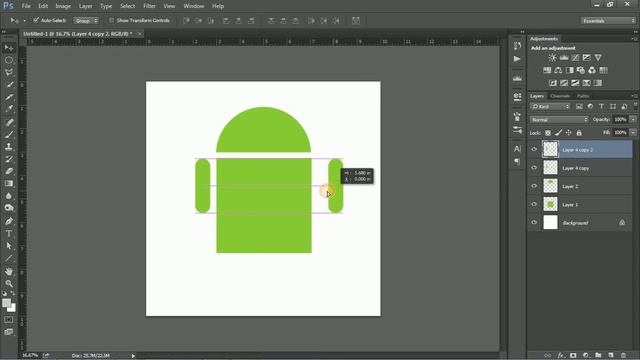The image size is (640, 360).
Task: Open the File menu
Action: pyautogui.click(x=26, y=6)
